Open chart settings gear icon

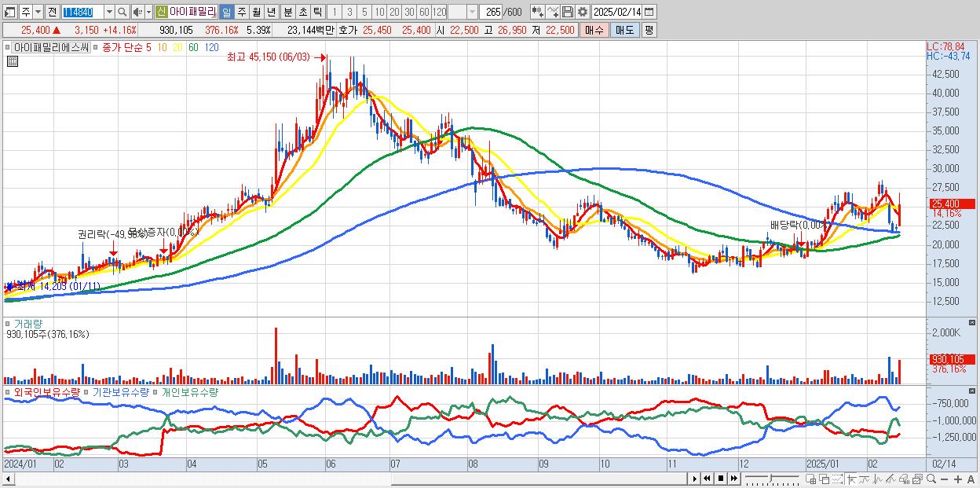coord(583,12)
